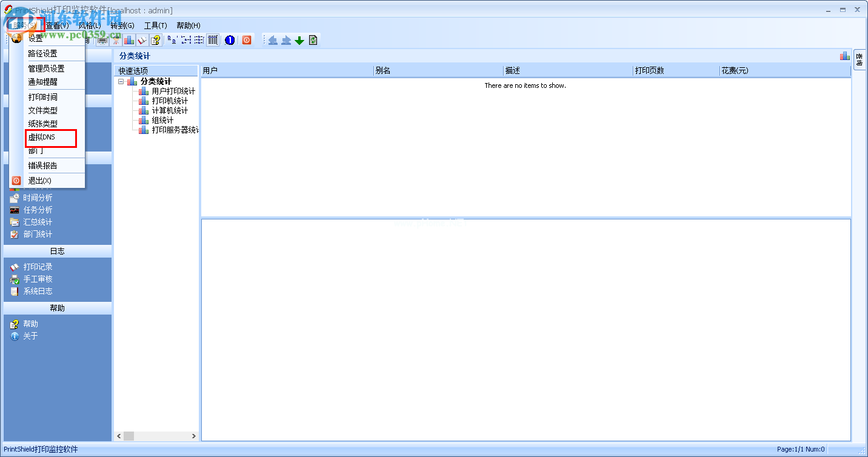
Task: Click the forward arrow navigation icon
Action: [x=286, y=40]
